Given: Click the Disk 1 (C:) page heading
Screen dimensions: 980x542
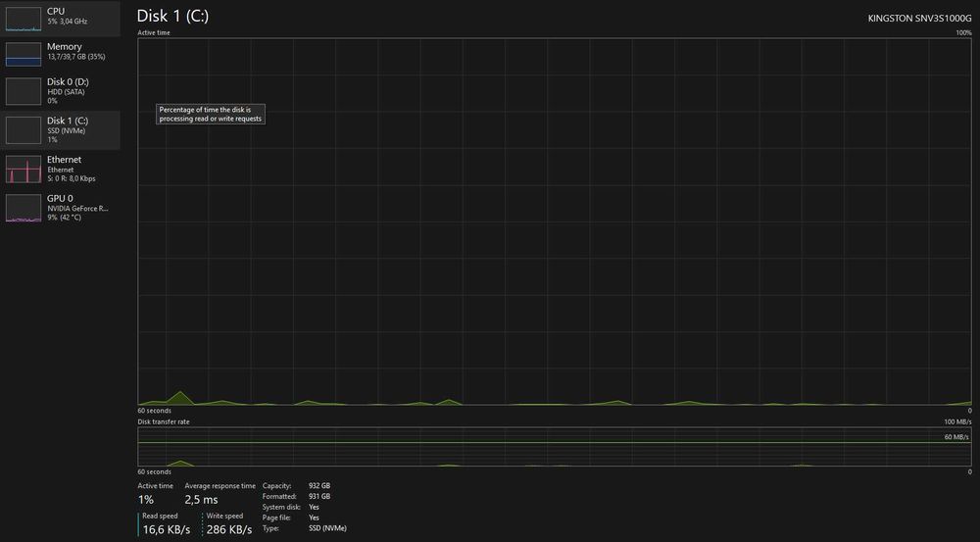Looking at the screenshot, I should tap(172, 17).
